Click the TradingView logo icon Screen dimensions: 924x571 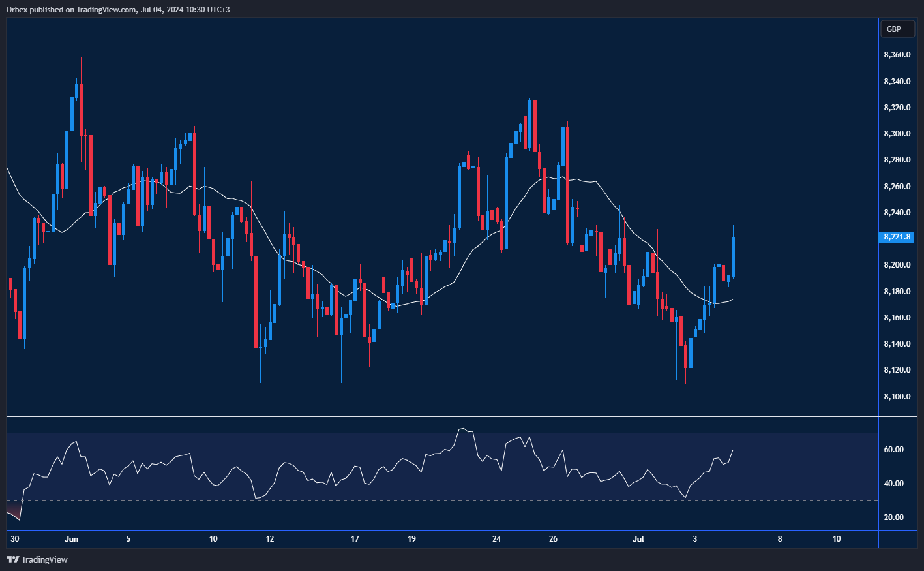point(12,559)
